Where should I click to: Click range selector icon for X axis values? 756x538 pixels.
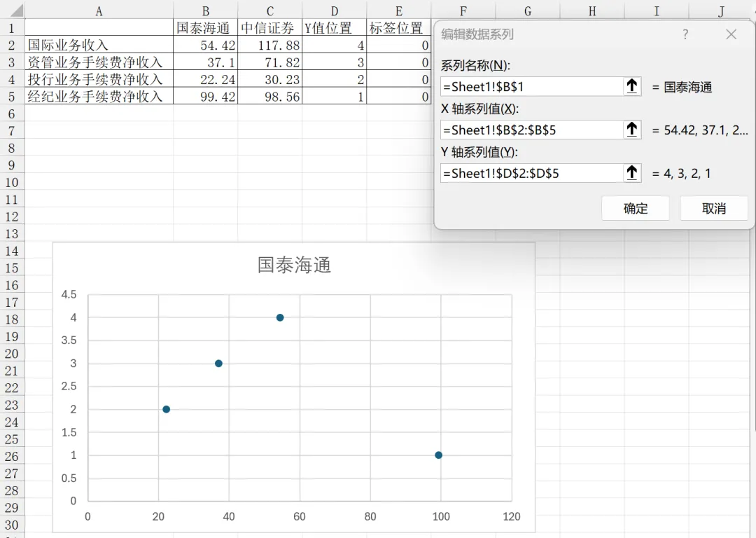(x=631, y=130)
